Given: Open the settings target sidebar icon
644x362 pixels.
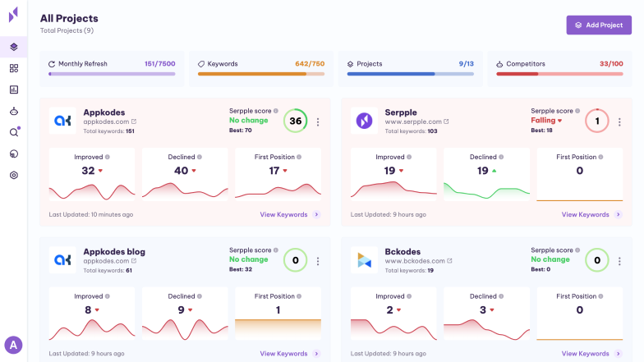Looking at the screenshot, I should (13, 176).
